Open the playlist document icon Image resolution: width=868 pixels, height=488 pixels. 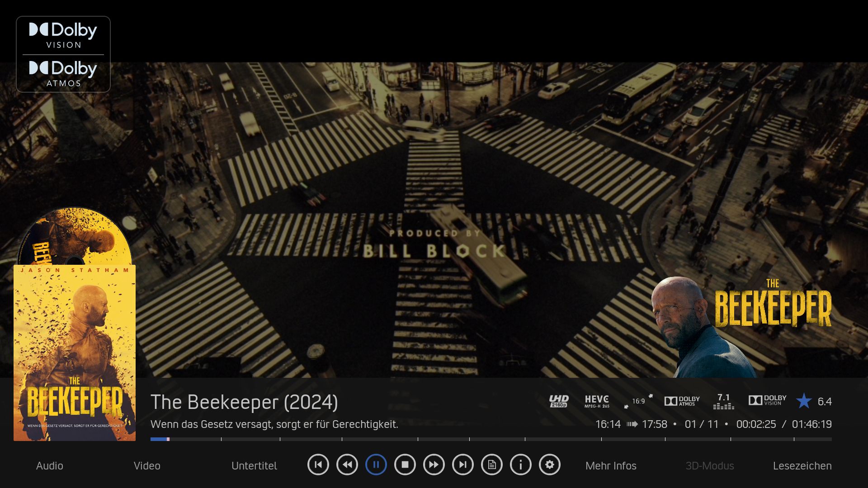point(492,465)
